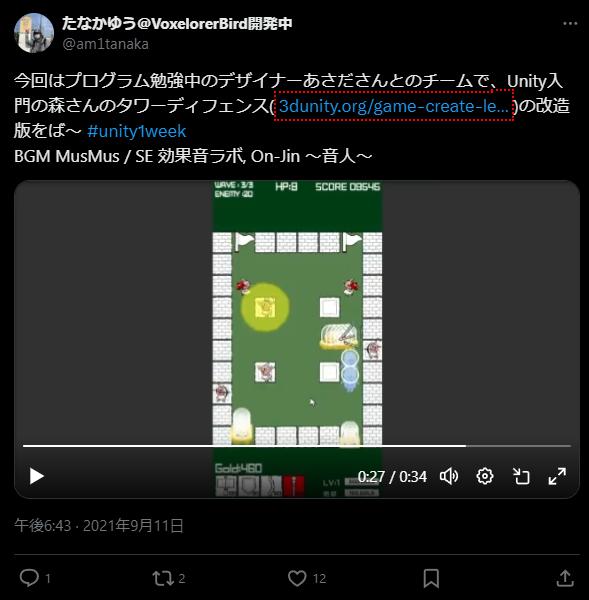The image size is (589, 600).
Task: Seek the video progress bar
Action: tap(297, 446)
